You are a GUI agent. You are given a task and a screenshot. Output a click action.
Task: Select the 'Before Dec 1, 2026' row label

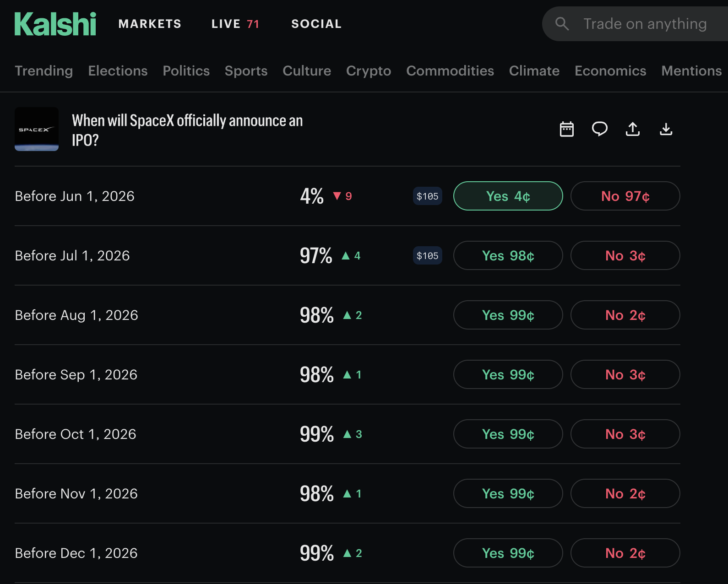coord(76,553)
